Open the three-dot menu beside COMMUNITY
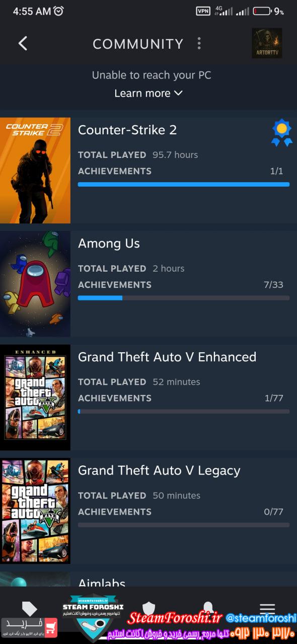Image resolution: width=297 pixels, height=644 pixels. pyautogui.click(x=199, y=43)
